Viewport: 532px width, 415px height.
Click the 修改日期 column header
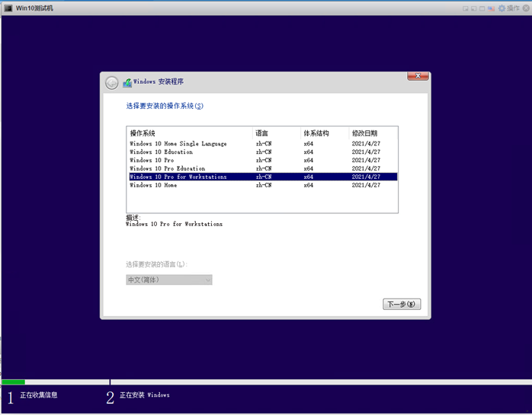pos(373,133)
